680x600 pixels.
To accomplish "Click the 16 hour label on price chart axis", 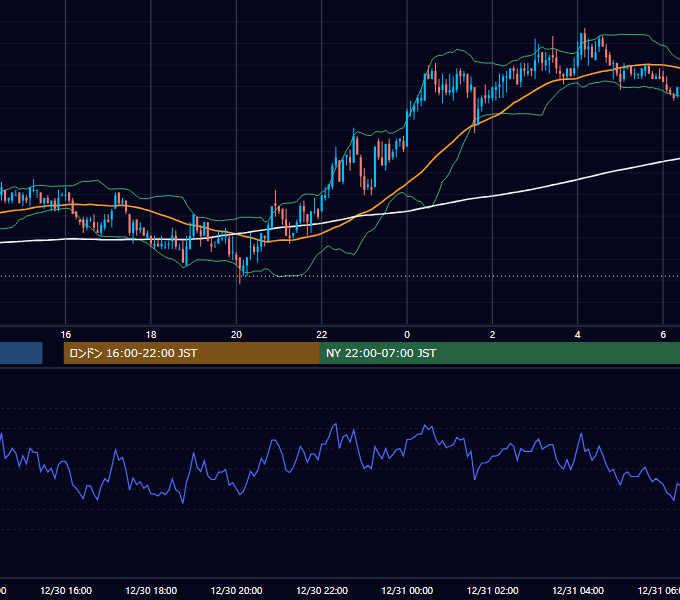I will coord(65,335).
